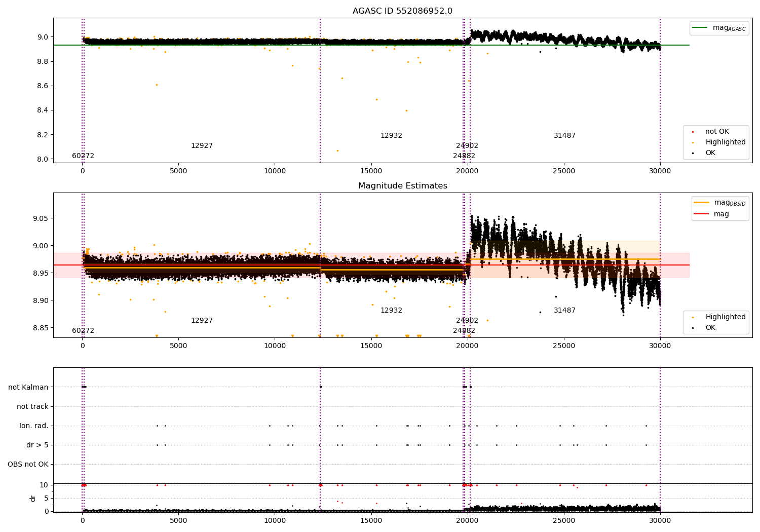This screenshot has width=760, height=532.
Task: Click OBSID label 31487 in Magnitude Estimates panel
Action: [x=564, y=311]
